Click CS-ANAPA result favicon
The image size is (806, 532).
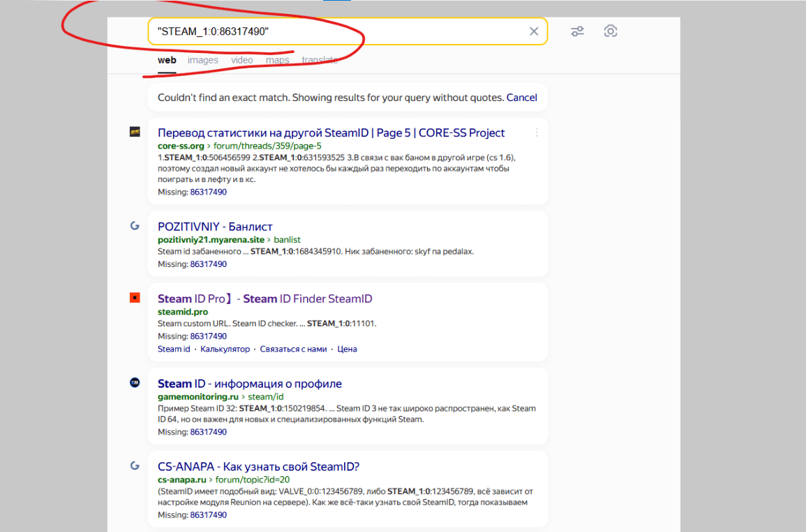click(135, 466)
